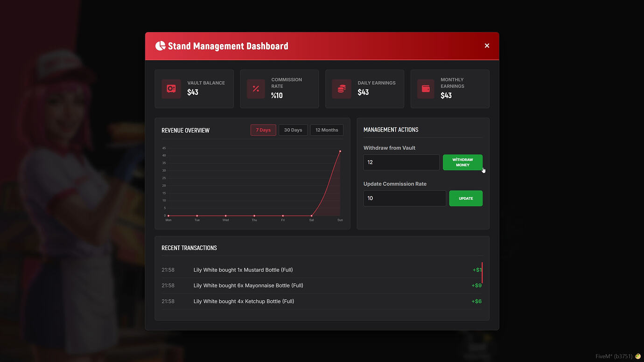Click the red transactions scrollbar
This screenshot has height=362, width=644.
pyautogui.click(x=482, y=272)
